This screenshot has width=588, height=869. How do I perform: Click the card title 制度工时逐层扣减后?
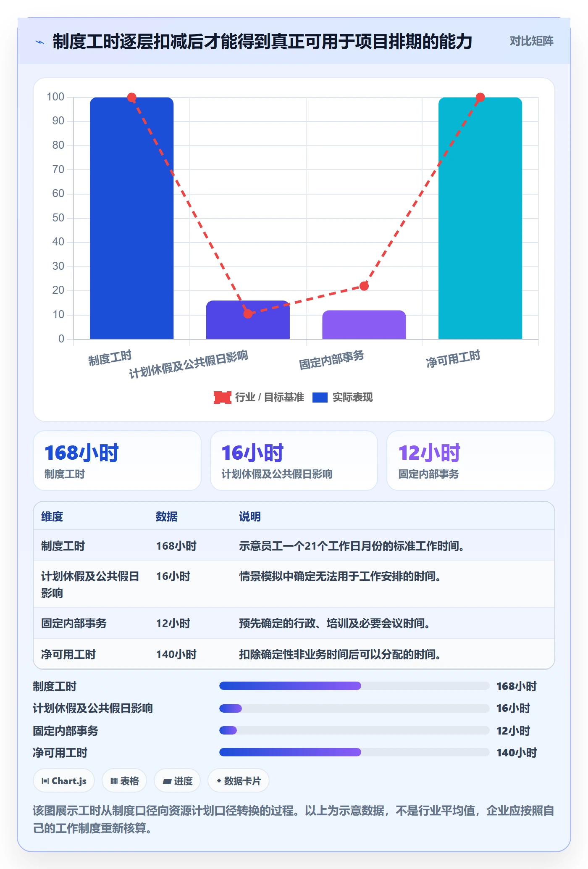(262, 42)
